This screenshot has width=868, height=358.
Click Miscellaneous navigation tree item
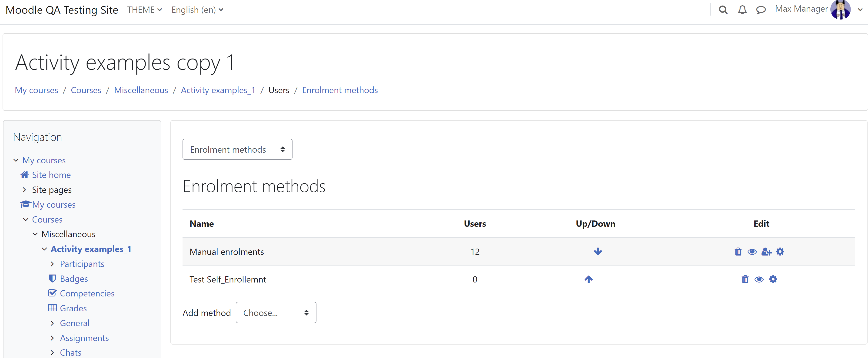68,234
